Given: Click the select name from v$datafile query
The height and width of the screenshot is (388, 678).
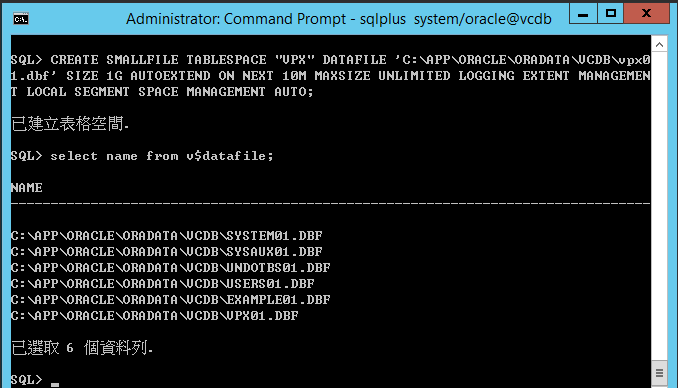Looking at the screenshot, I should (x=162, y=156).
